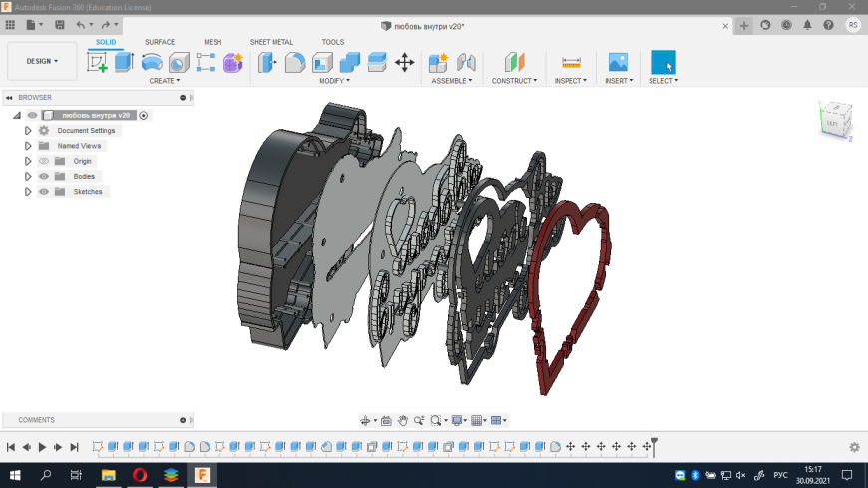868x488 pixels.
Task: Select the Create Sketch tool
Action: [97, 62]
